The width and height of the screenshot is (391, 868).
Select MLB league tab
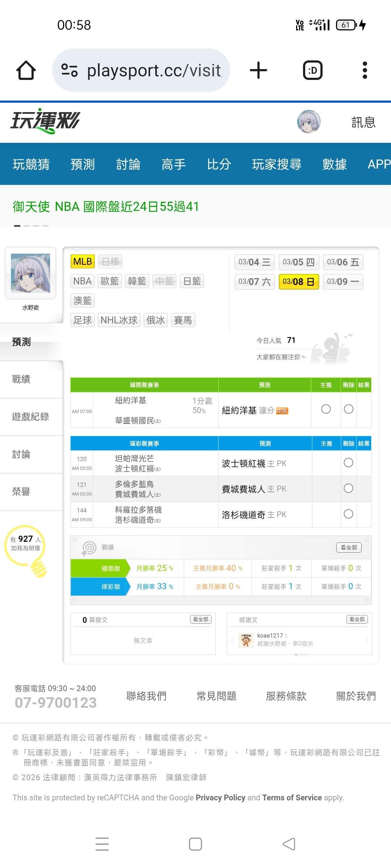pos(83,261)
